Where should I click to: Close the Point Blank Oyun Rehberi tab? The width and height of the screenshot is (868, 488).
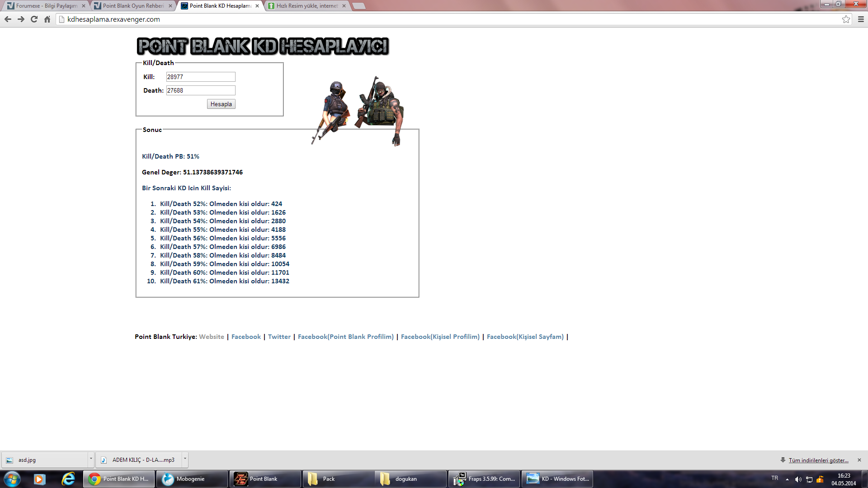point(170,6)
